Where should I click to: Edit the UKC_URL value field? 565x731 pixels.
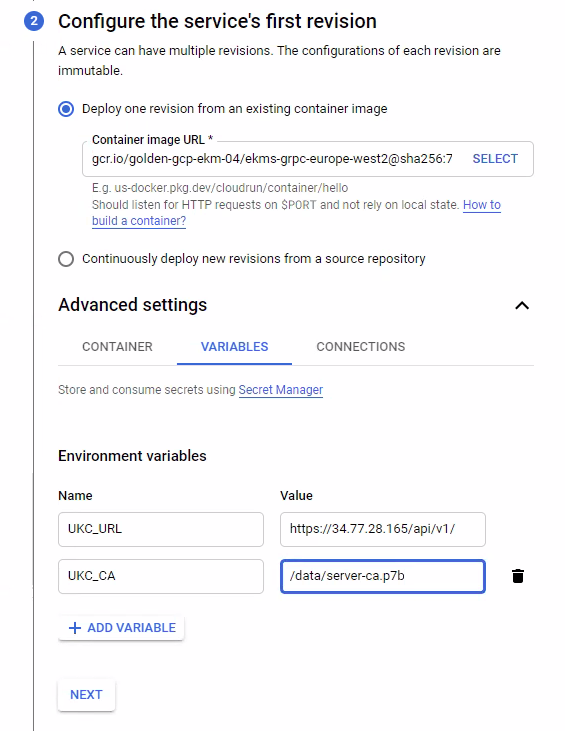click(x=383, y=529)
